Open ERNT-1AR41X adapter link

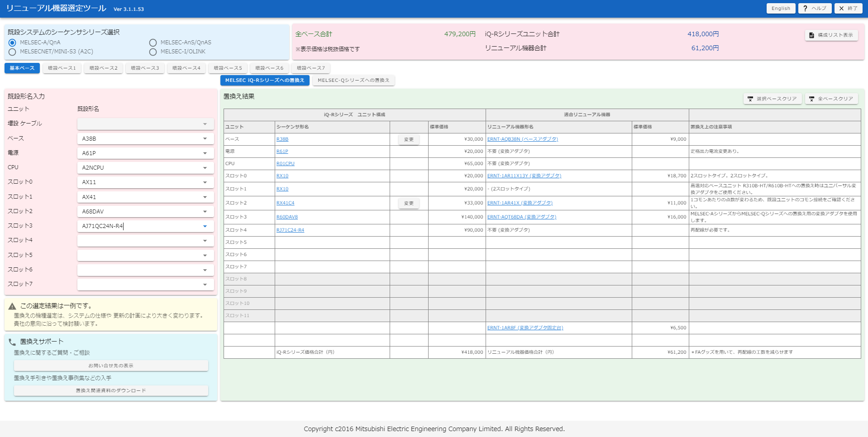click(x=520, y=203)
